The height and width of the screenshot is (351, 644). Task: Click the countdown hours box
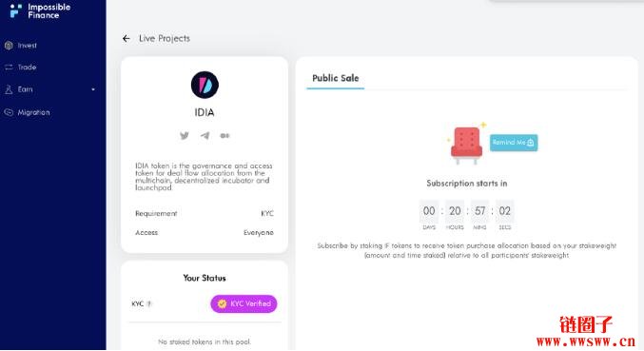point(455,211)
